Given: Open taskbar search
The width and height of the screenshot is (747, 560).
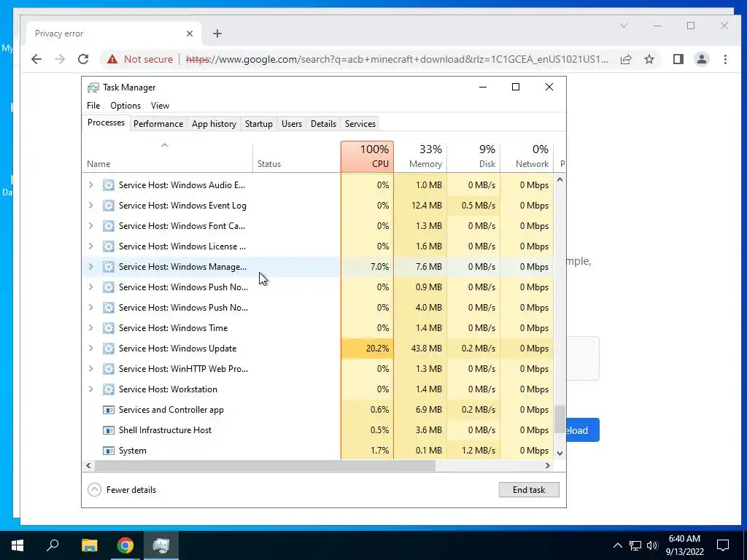Looking at the screenshot, I should pyautogui.click(x=53, y=545).
